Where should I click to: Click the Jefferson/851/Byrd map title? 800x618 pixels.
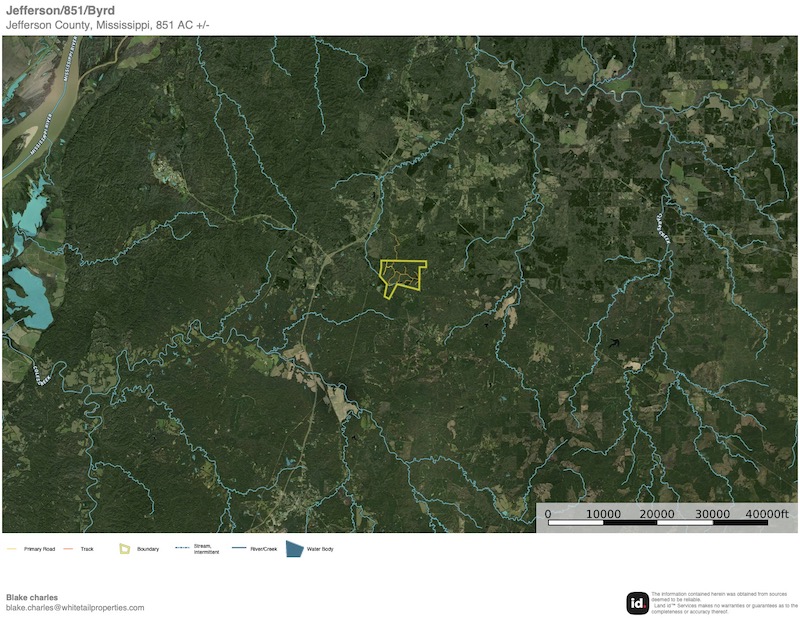coord(60,11)
